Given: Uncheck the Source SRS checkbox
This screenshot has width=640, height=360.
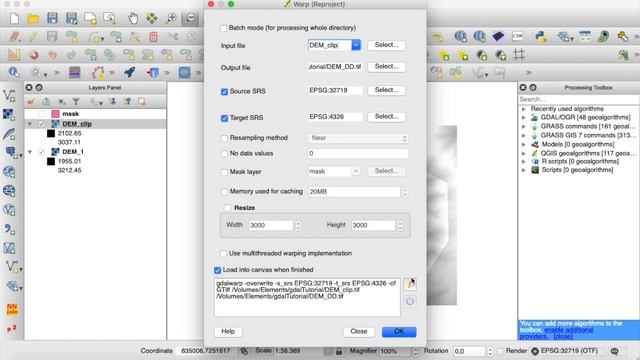Looking at the screenshot, I should 224,92.
